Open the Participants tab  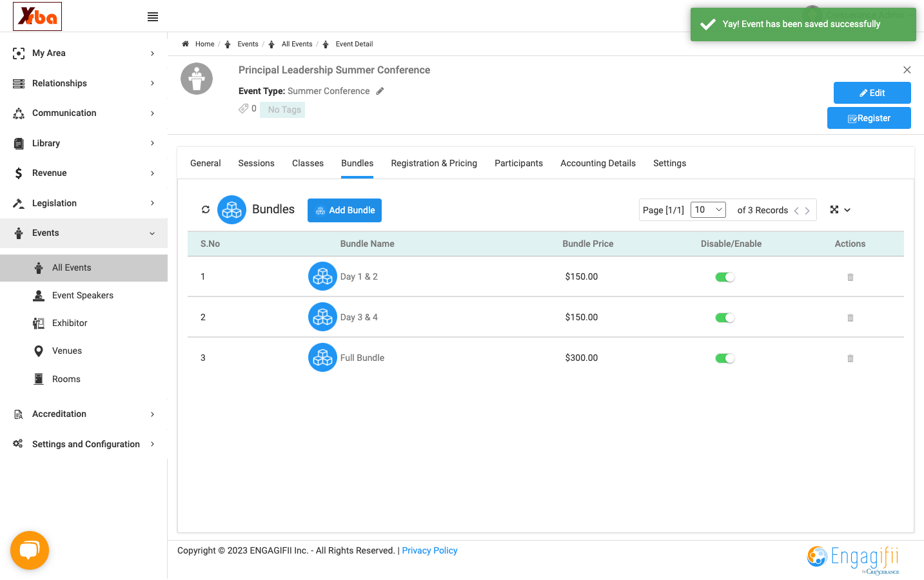pos(519,164)
